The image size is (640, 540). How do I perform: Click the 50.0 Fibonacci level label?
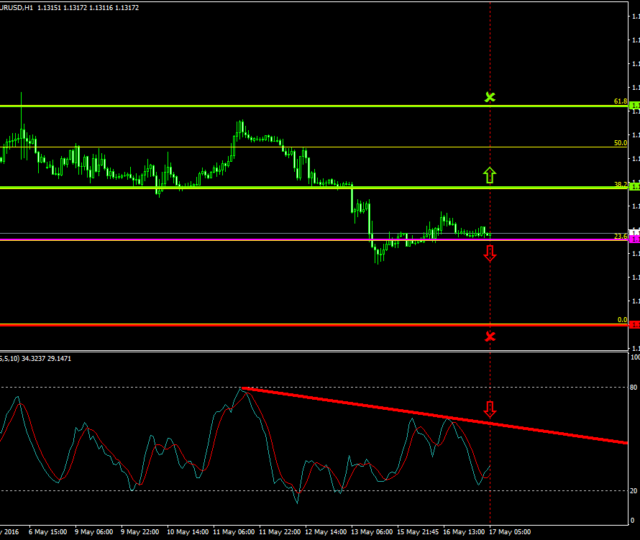point(620,143)
